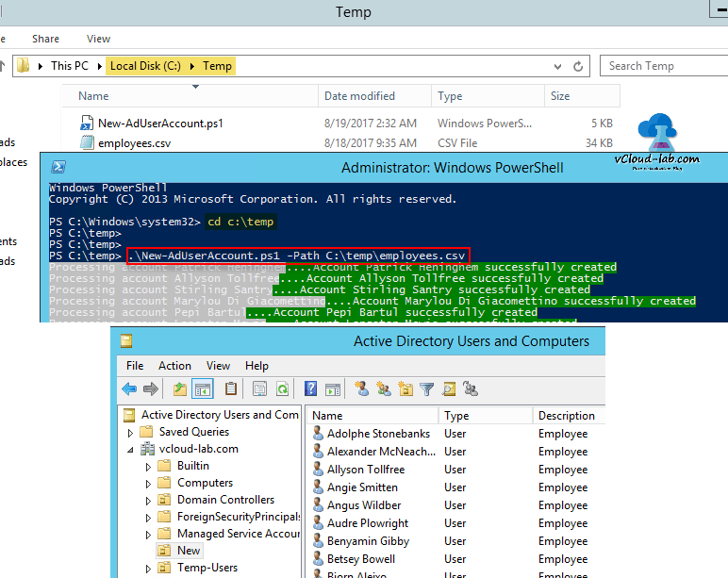Open Explorer address bar history dropdown

(x=557, y=66)
